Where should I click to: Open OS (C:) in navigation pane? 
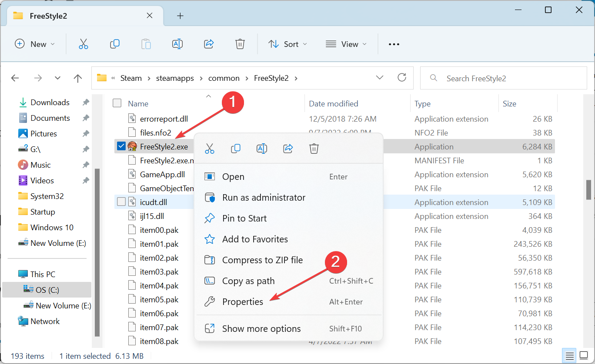click(x=47, y=290)
